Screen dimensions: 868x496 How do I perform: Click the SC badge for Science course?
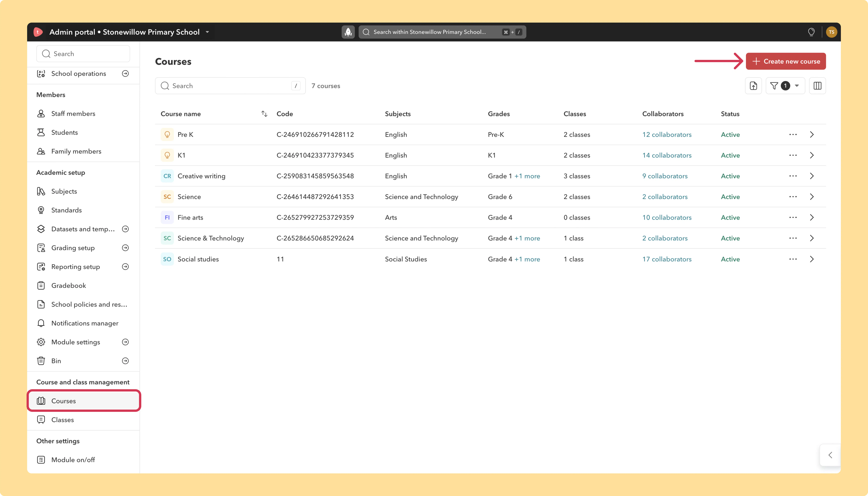point(167,197)
